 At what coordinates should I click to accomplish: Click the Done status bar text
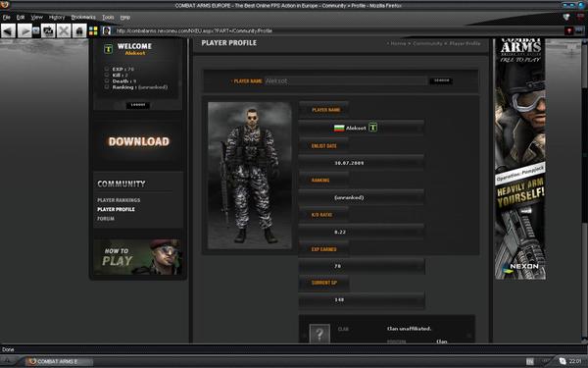pyautogui.click(x=8, y=349)
